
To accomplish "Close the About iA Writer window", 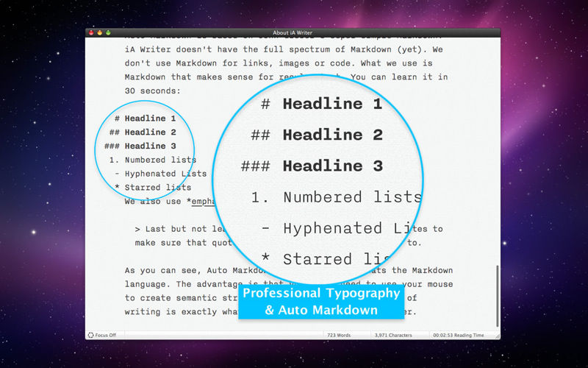I will pos(91,32).
